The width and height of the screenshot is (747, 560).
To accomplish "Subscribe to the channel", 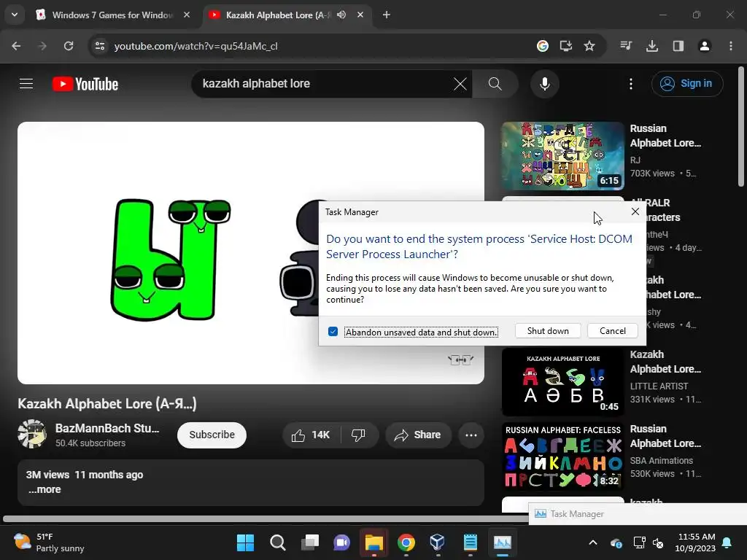I will [212, 435].
